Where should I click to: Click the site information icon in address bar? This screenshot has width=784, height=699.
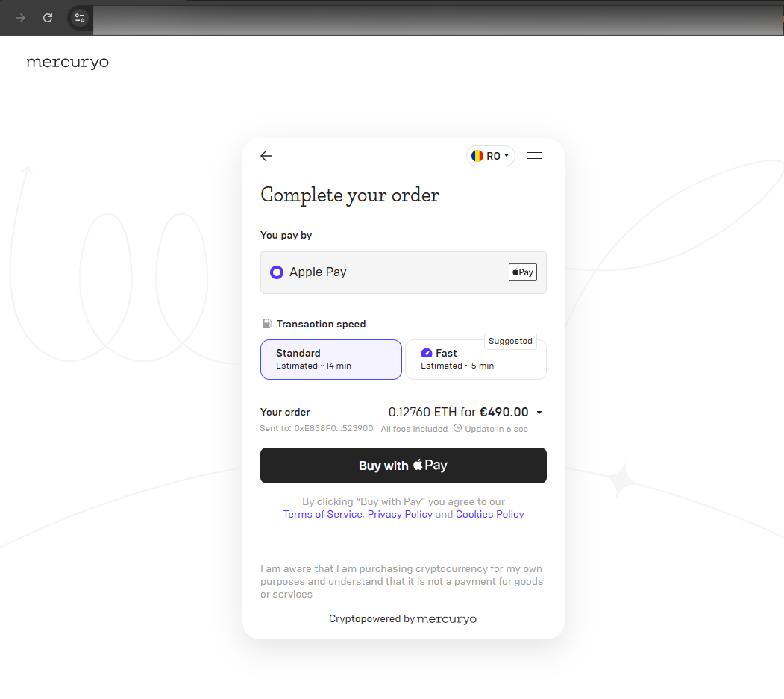[80, 18]
